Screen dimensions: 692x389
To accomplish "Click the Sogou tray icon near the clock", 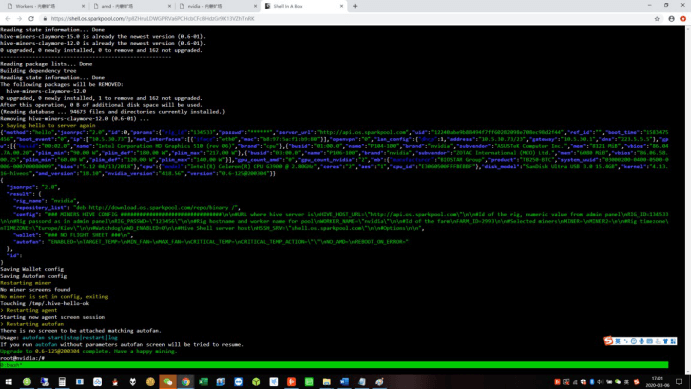I will (636, 382).
